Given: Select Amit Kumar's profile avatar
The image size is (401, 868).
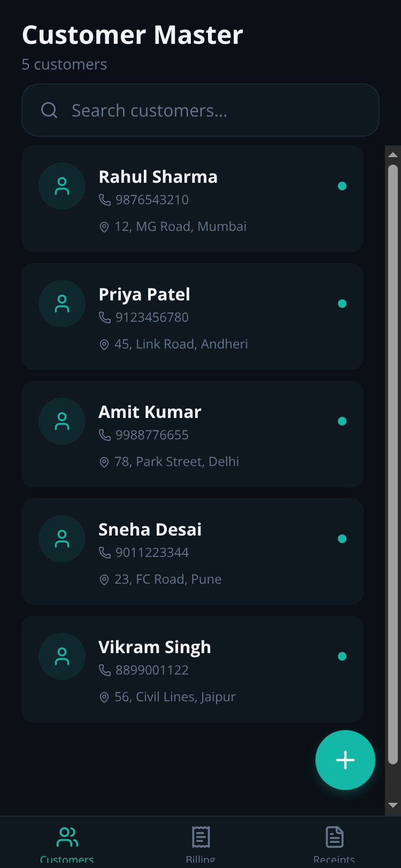Looking at the screenshot, I should click(x=62, y=421).
